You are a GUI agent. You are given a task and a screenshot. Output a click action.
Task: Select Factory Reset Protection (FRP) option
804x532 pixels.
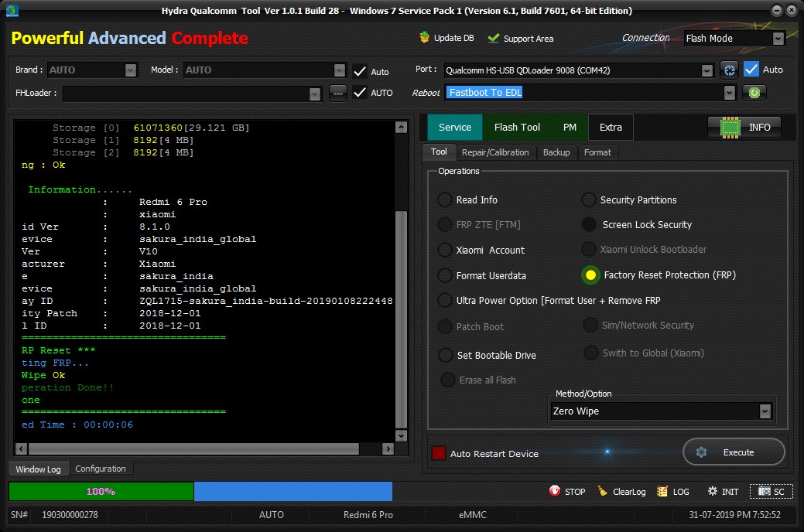590,275
